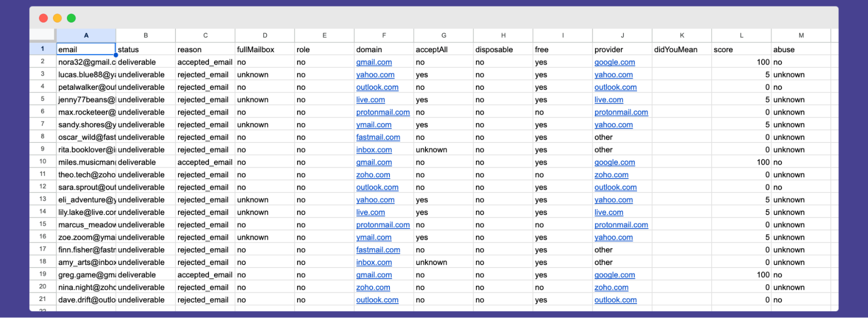Viewport: 868px width, 318px height.
Task: Close the window with red button
Action: (43, 18)
